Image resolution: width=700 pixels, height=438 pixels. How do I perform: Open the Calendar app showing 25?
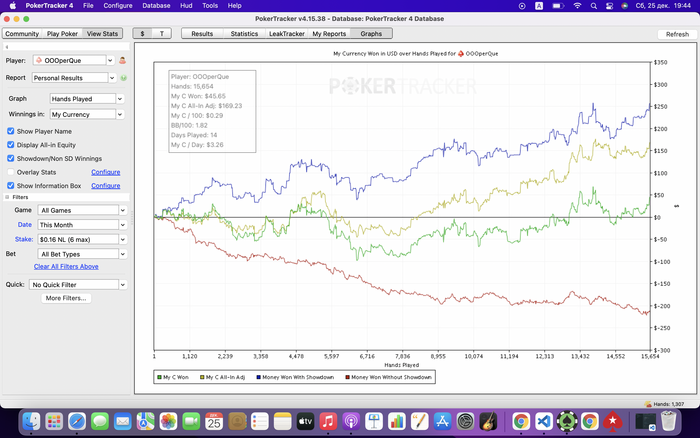point(214,421)
